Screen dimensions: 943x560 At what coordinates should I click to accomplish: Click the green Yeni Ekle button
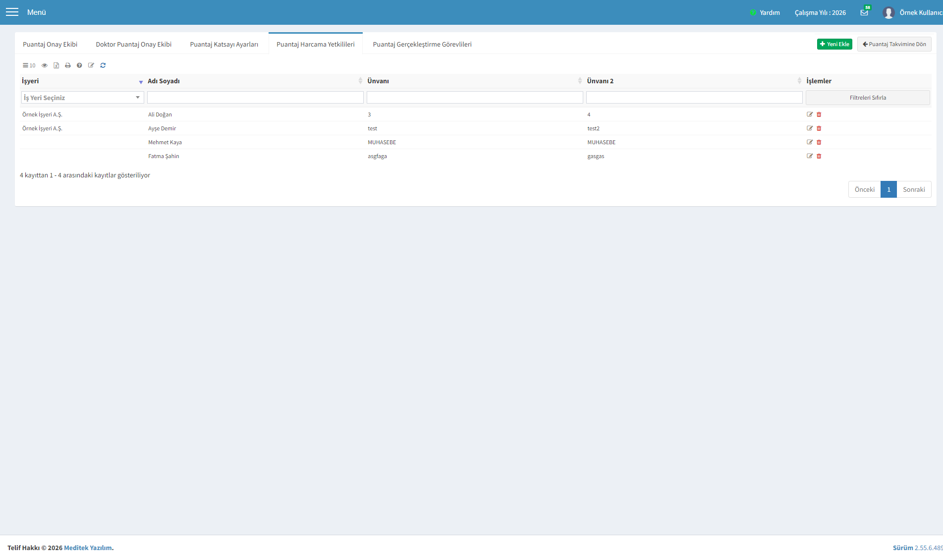[834, 44]
